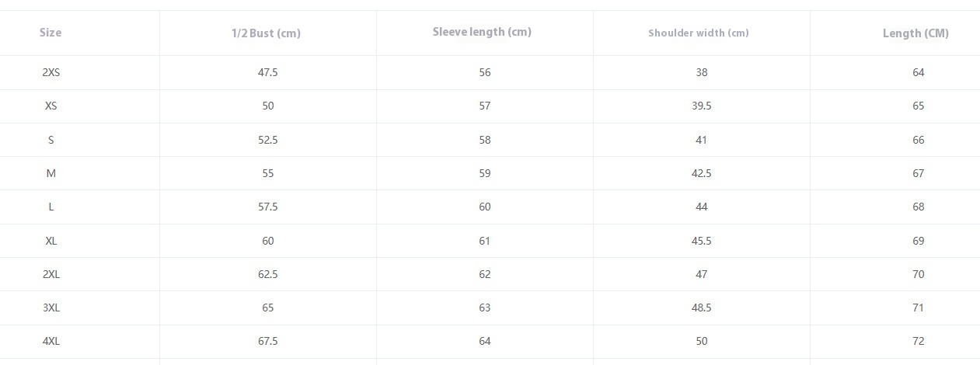Select the XL size cell
980x365 pixels.
[51, 241]
